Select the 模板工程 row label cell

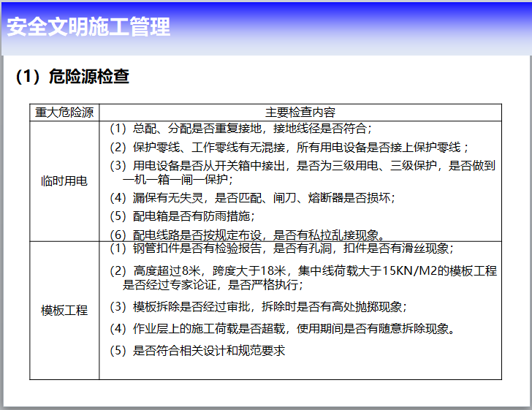pyautogui.click(x=64, y=310)
